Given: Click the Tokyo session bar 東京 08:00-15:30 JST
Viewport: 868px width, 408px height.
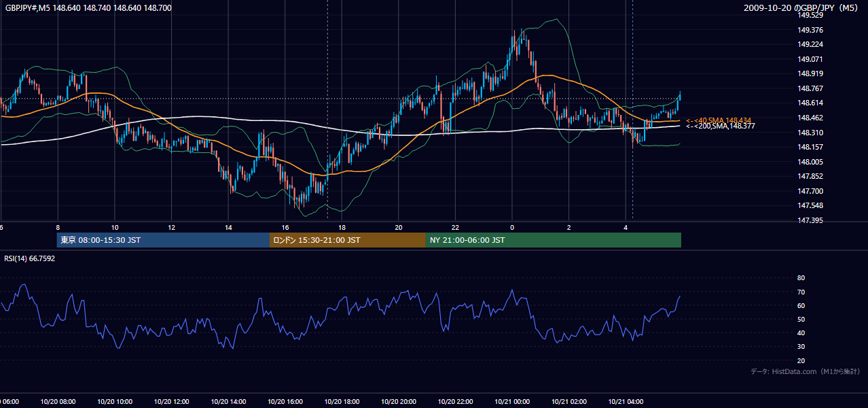Looking at the screenshot, I should (163, 240).
